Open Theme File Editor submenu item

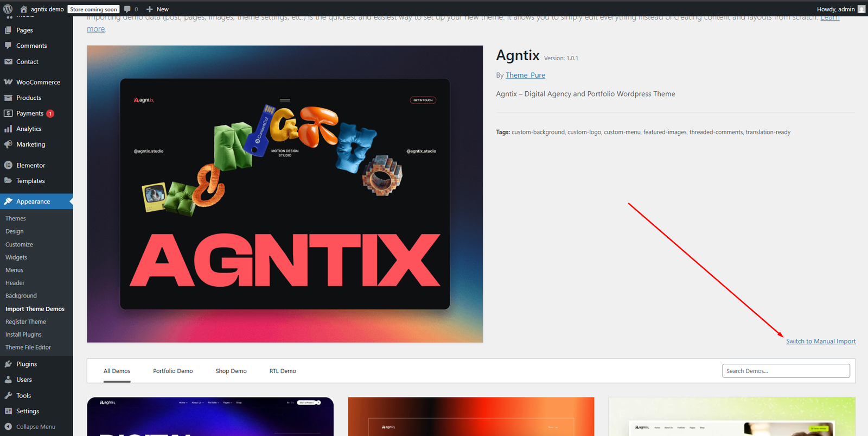click(x=28, y=347)
